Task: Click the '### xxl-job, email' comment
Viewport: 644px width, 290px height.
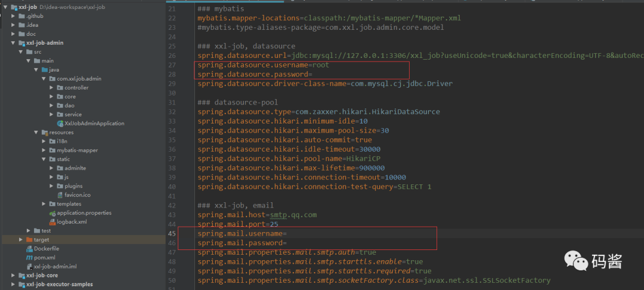Action: (236, 205)
